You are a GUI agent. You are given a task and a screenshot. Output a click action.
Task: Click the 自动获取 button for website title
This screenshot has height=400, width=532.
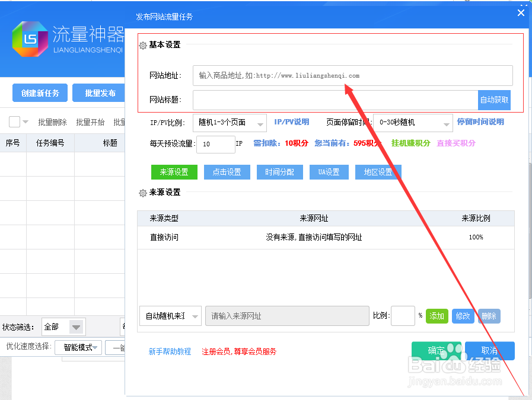click(x=494, y=100)
